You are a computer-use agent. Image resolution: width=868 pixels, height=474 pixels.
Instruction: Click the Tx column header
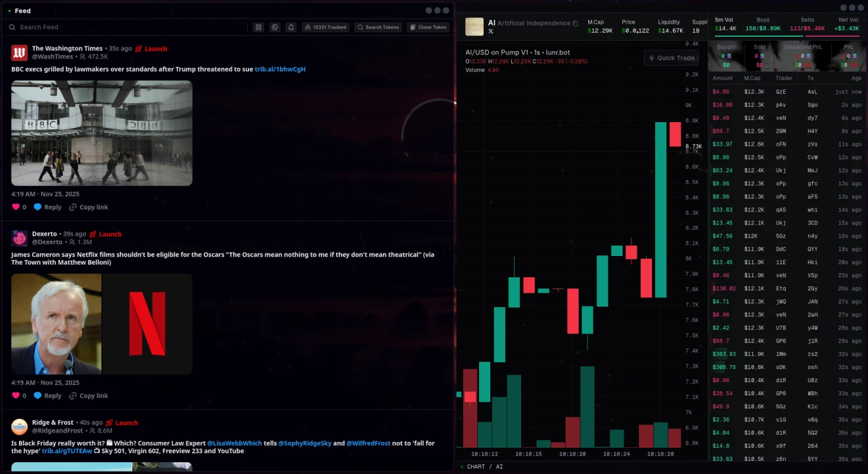coord(810,78)
